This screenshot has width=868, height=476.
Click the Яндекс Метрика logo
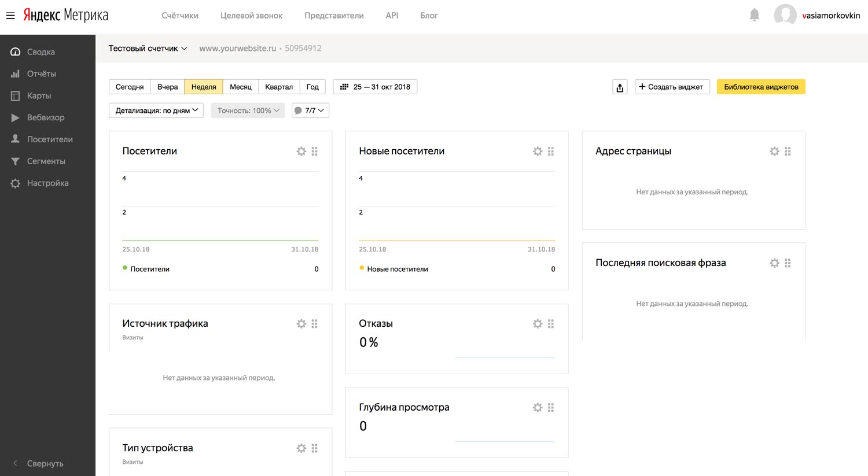click(66, 16)
